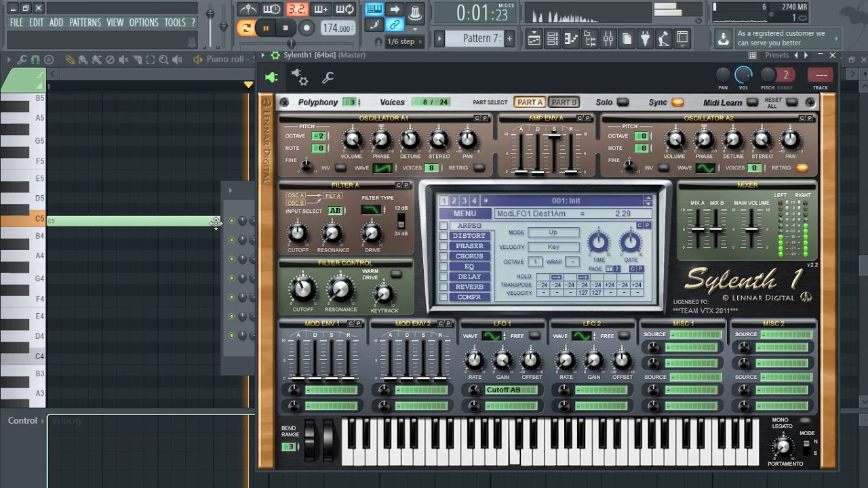Viewport: 868px width, 488px height.
Task: Open the arpeggiator MODE Up dropdown
Action: pyautogui.click(x=553, y=232)
